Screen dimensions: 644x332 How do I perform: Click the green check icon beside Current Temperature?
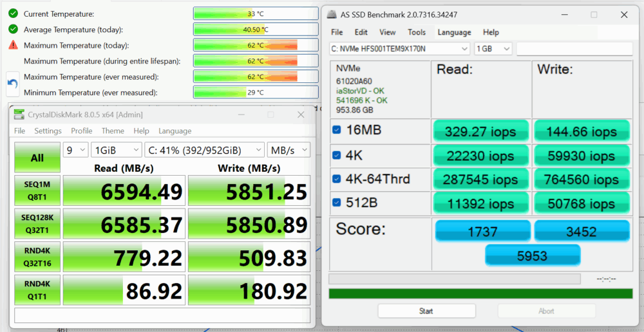(x=13, y=14)
